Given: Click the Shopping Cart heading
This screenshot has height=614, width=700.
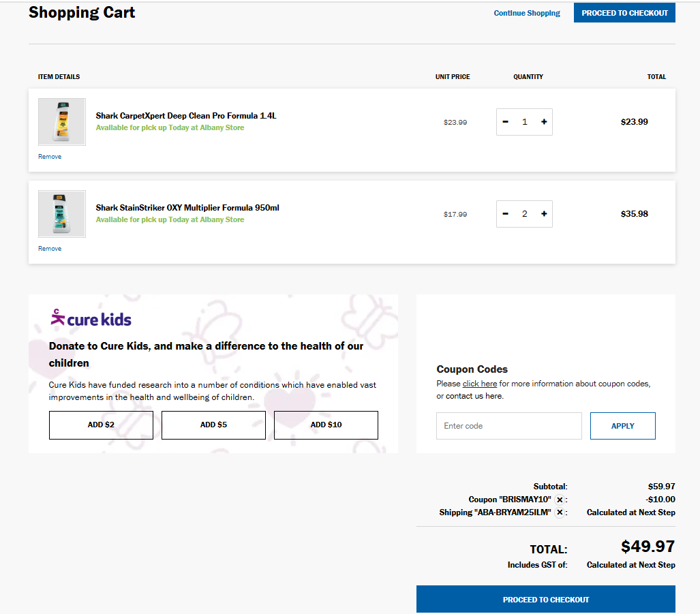Looking at the screenshot, I should (82, 12).
